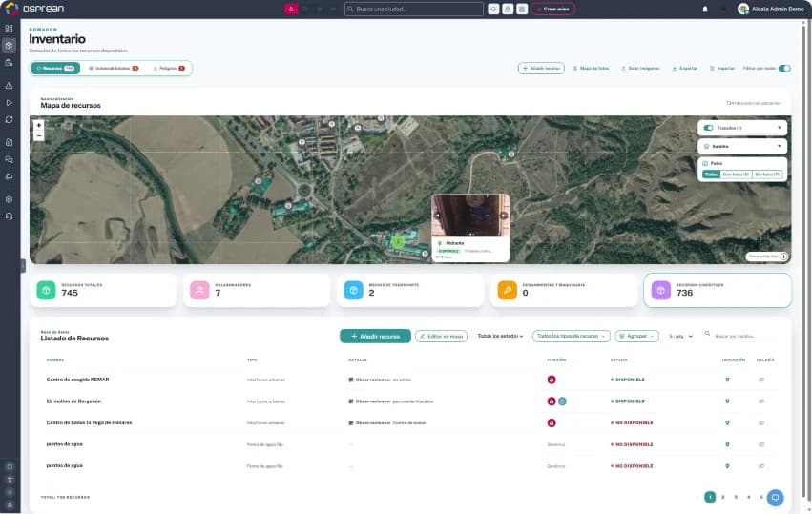812x514 pixels.
Task: Open Alcala Admin Demo user menu
Action: tap(771, 9)
